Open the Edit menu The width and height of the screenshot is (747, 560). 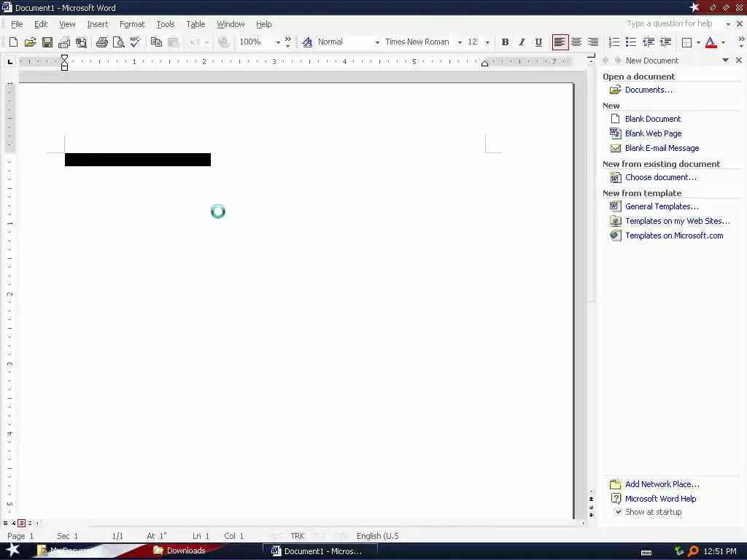(x=41, y=24)
